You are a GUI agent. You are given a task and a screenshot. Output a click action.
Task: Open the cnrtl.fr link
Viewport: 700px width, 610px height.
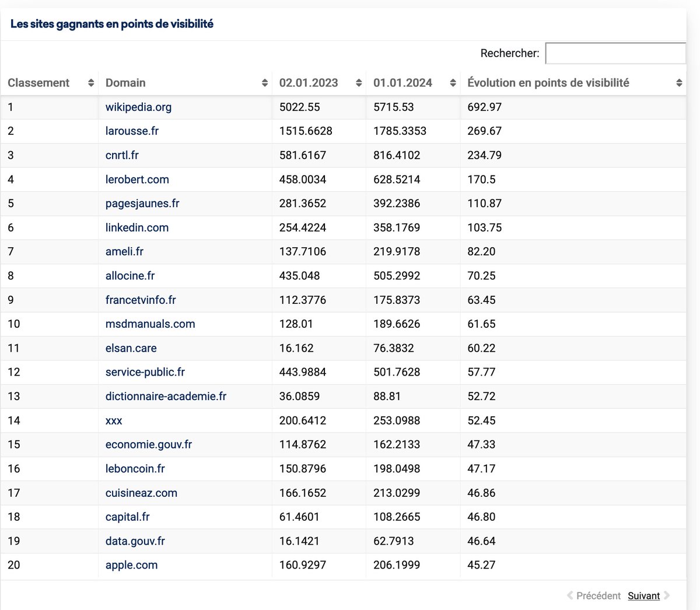[x=122, y=155]
